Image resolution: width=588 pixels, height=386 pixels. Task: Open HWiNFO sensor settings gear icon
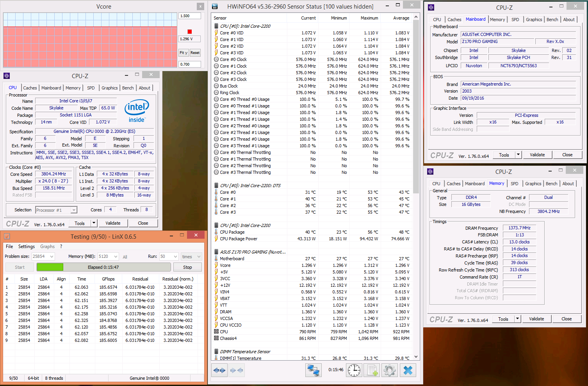(389, 370)
